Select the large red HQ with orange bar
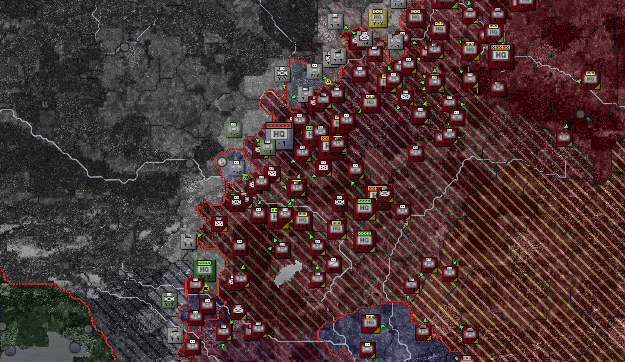The width and height of the screenshot is (625, 362). [501, 56]
